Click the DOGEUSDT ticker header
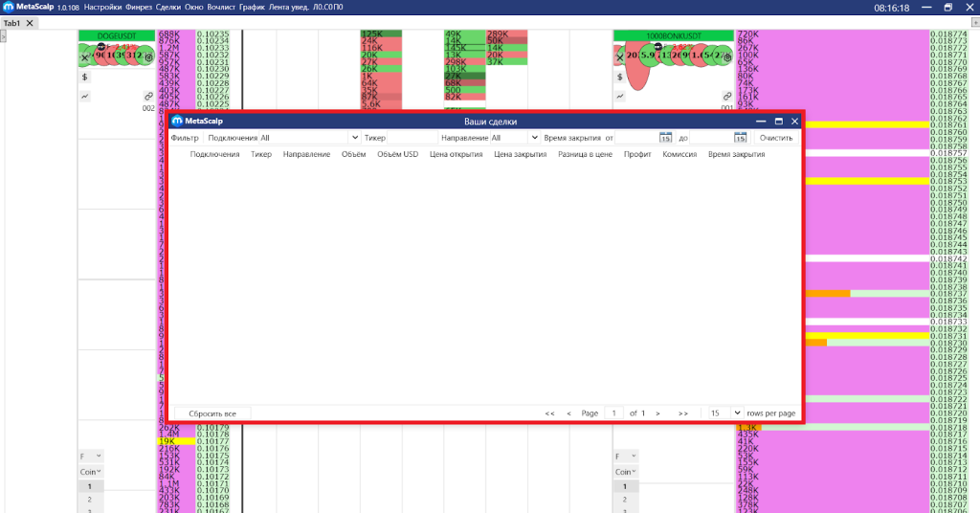This screenshot has height=513, width=980. [116, 36]
